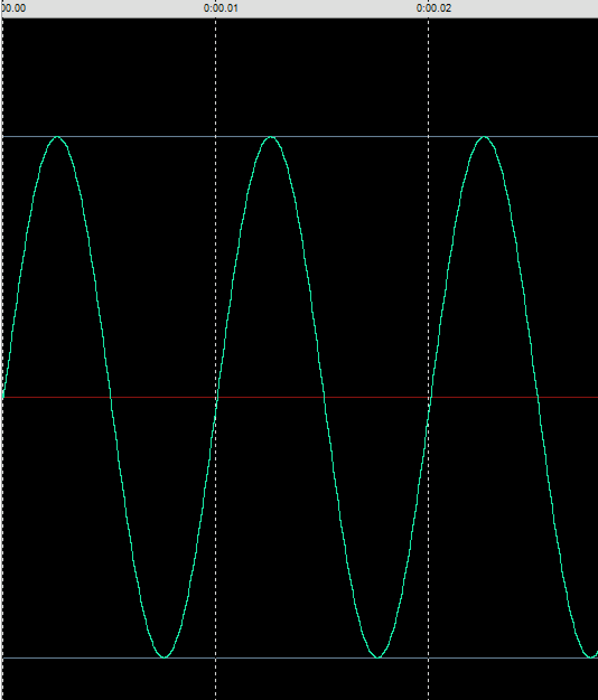Screen dimensions: 598x700
Task: Click the 0:00.01 timeline ruler label
Action: (221, 8)
